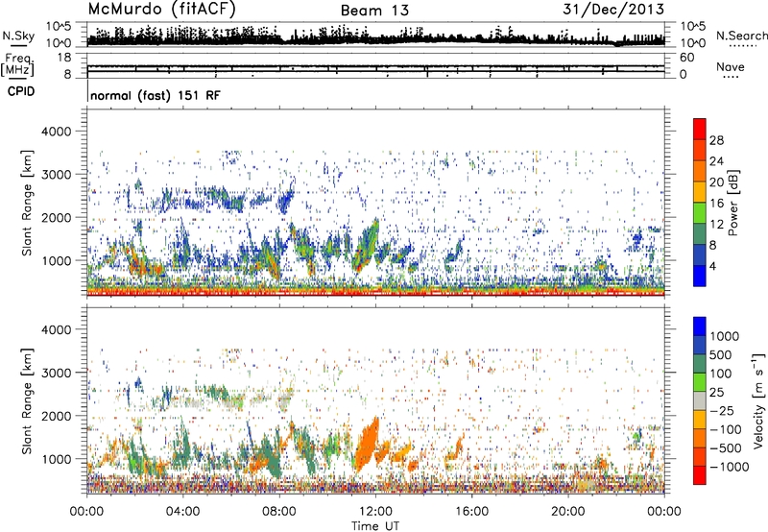Click the red top of the power colorbar
This screenshot has height=532, width=768.
click(700, 129)
